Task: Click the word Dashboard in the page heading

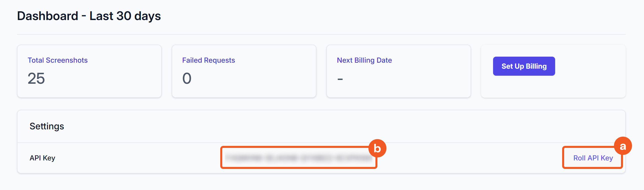Action: pyautogui.click(x=48, y=16)
